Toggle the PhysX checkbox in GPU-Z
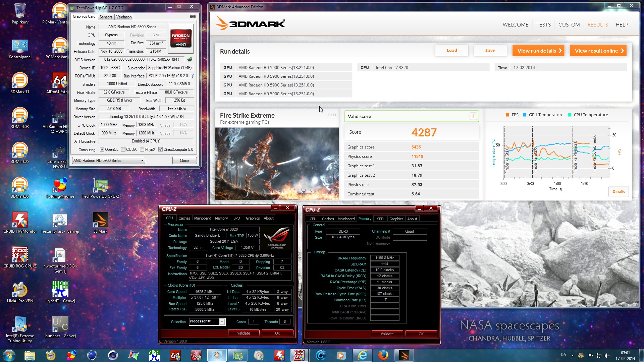The width and height of the screenshot is (644, 362). [x=142, y=149]
